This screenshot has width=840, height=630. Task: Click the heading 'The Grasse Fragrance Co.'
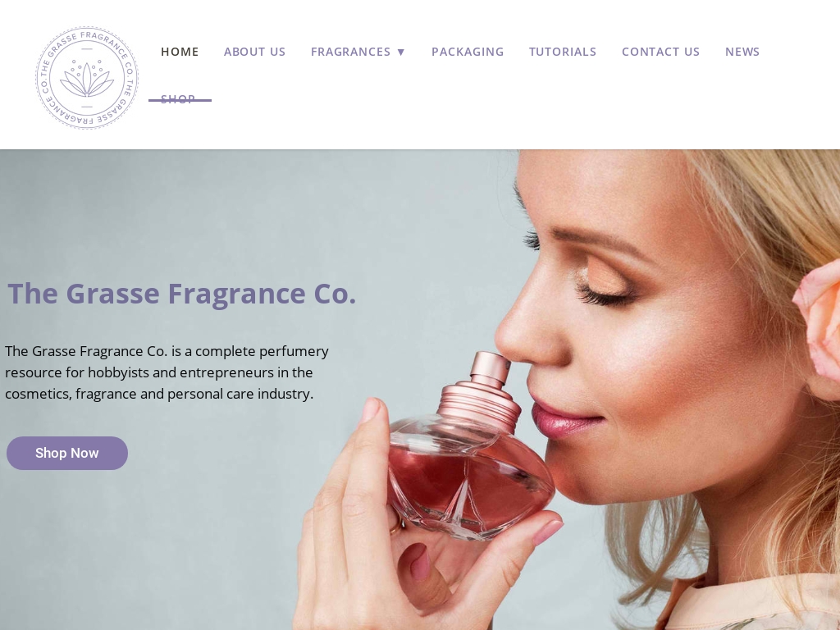point(181,294)
